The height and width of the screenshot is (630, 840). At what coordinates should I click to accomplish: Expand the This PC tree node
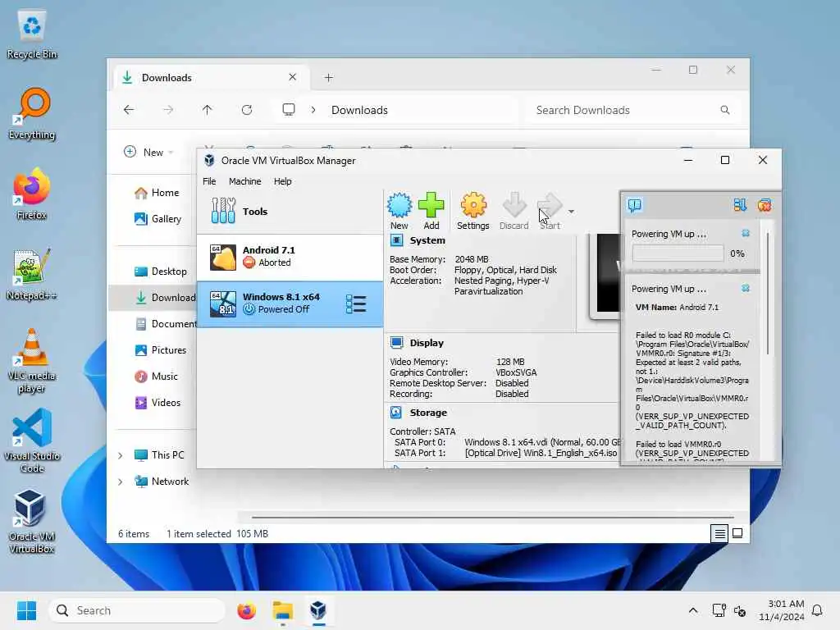tap(120, 455)
